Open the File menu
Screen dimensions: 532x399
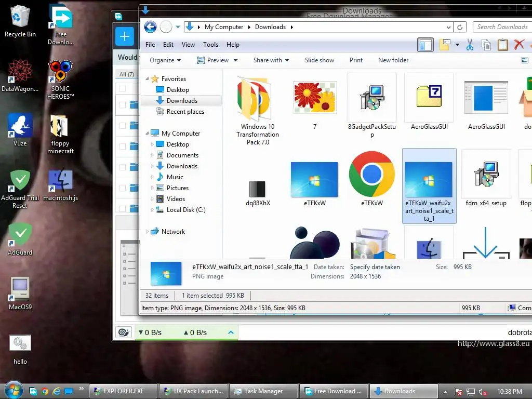150,45
